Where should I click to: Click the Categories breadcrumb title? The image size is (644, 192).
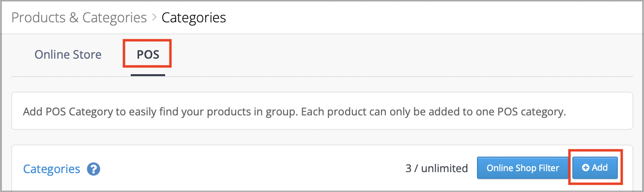pos(194,18)
